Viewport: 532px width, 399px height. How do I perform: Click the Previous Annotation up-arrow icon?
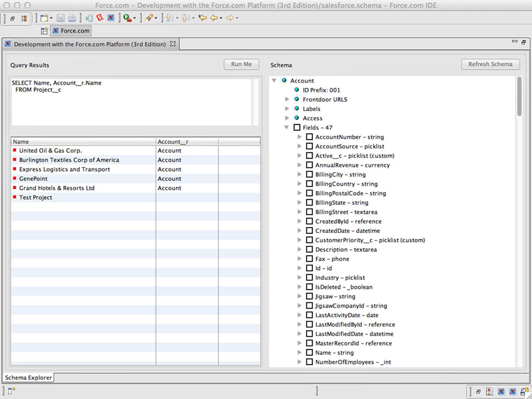(x=186, y=18)
